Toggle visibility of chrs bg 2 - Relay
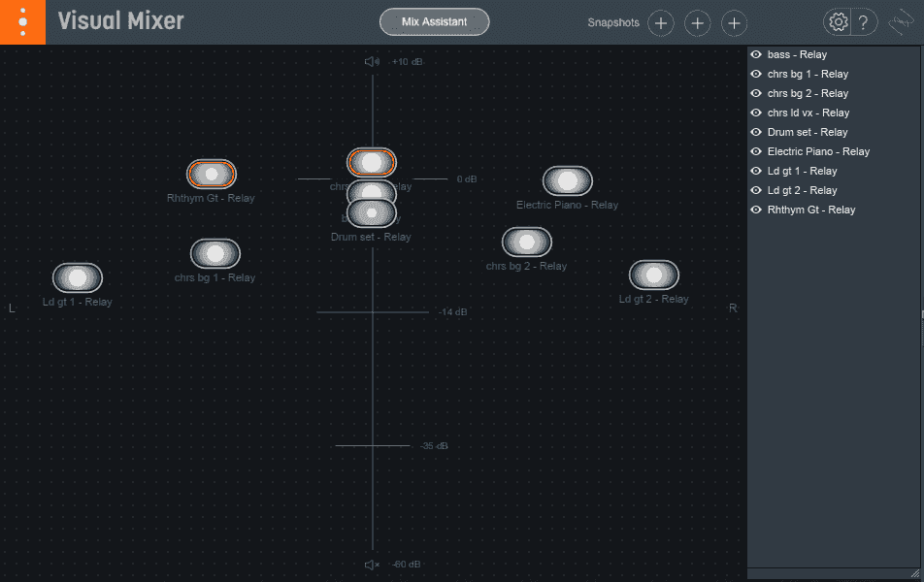Image resolution: width=924 pixels, height=582 pixels. (756, 93)
